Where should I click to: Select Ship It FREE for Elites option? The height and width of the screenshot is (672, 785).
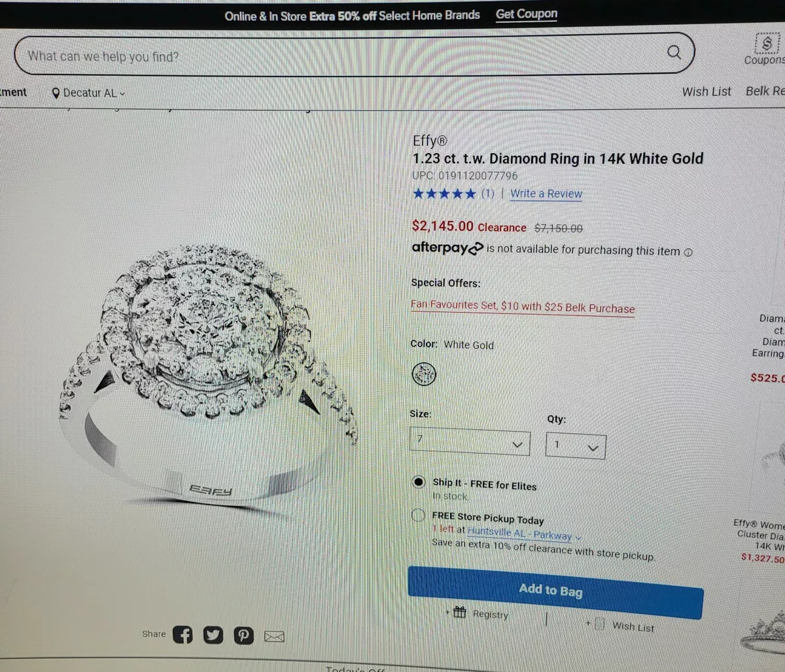419,482
